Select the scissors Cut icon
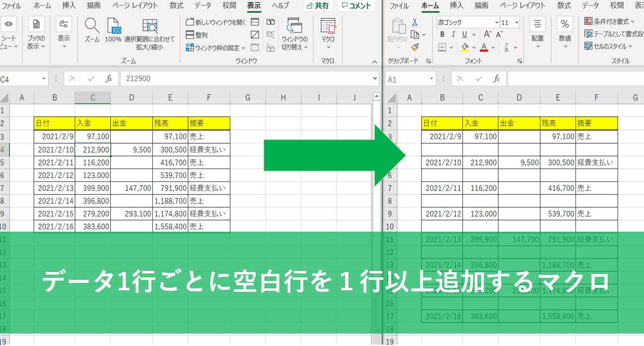 click(415, 22)
